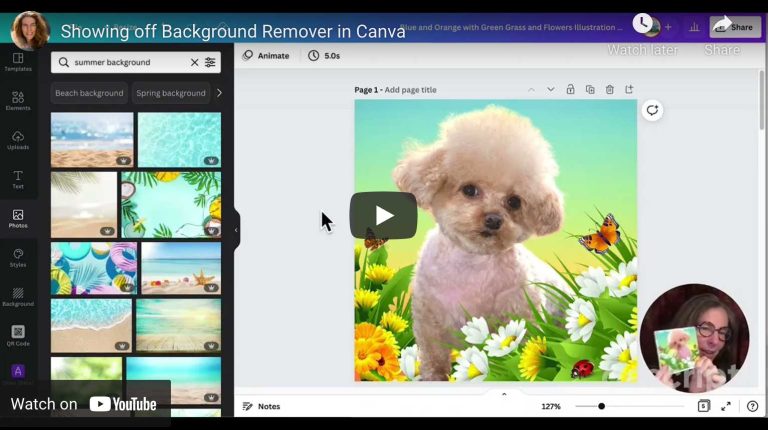Open the Styles sidebar tab
The width and height of the screenshot is (768, 430).
click(x=18, y=258)
